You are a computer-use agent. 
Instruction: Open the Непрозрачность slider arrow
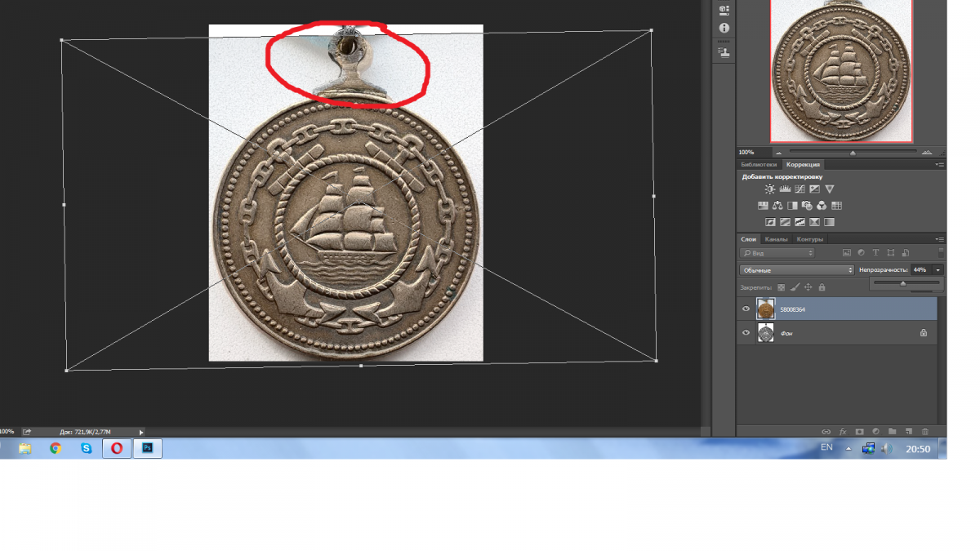[938, 270]
